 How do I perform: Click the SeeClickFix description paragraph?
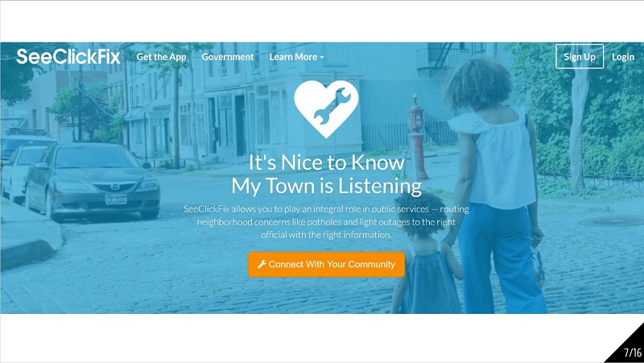coord(327,221)
